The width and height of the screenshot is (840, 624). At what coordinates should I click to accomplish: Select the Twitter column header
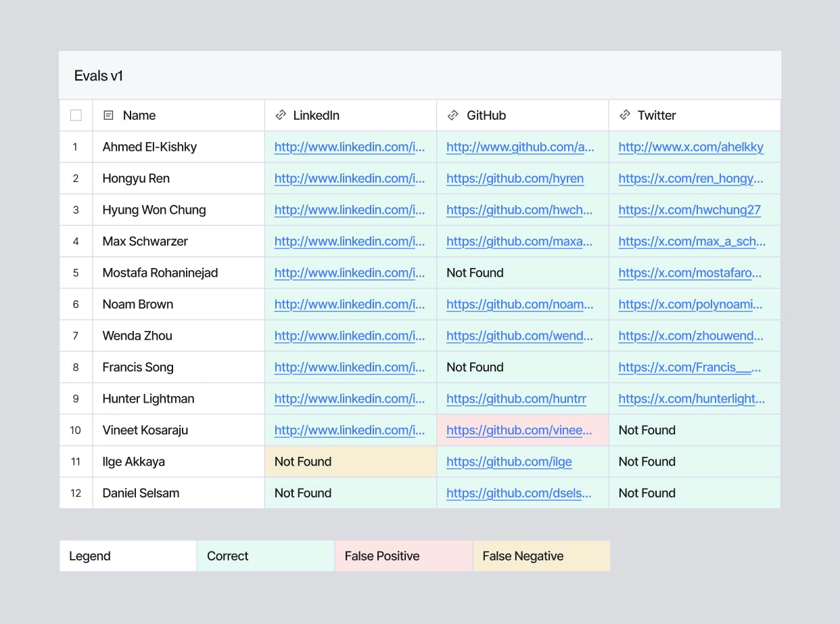(x=656, y=116)
